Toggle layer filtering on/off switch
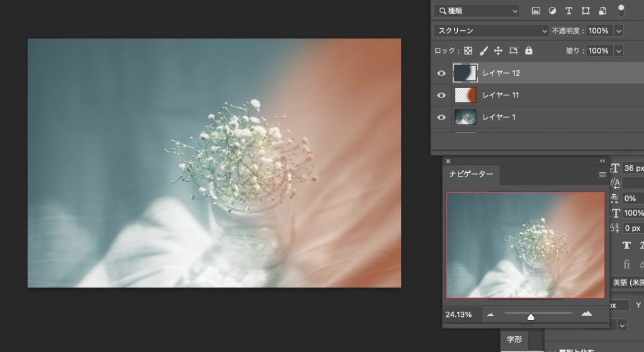The width and height of the screenshot is (644, 352). coord(621,11)
